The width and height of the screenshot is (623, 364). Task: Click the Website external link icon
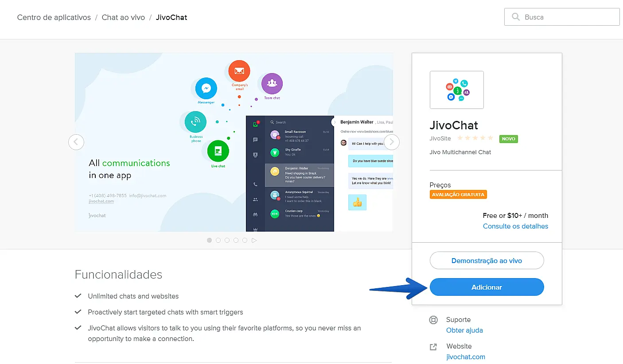click(x=434, y=347)
